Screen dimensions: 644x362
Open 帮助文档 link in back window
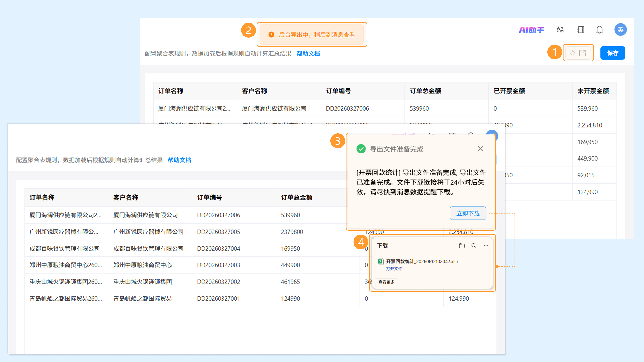click(x=308, y=54)
